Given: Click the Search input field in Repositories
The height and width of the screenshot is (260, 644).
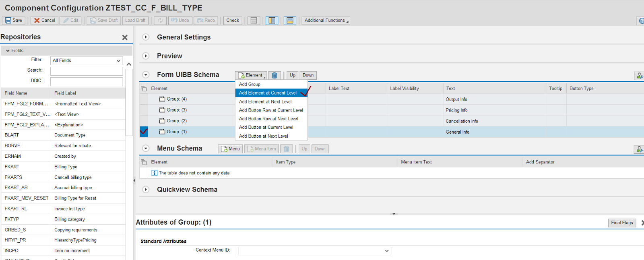Looking at the screenshot, I should pyautogui.click(x=86, y=71).
